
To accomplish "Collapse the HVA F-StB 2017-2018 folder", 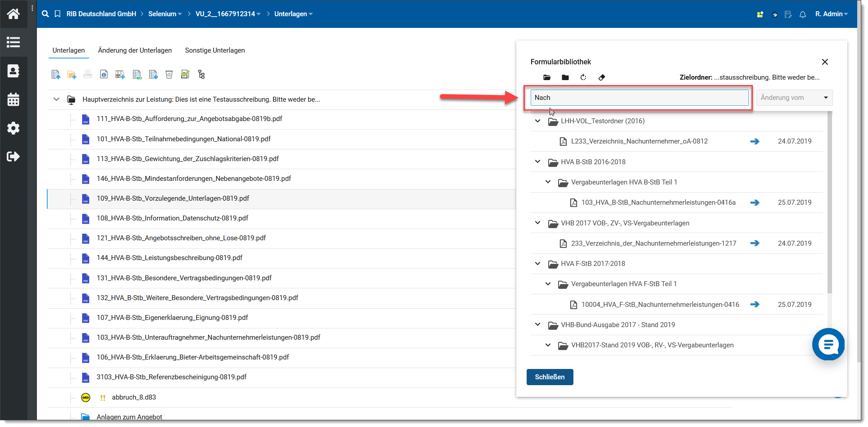I will point(538,264).
